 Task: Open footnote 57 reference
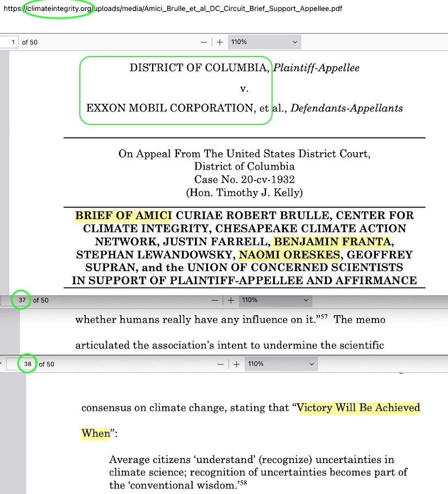(x=324, y=316)
